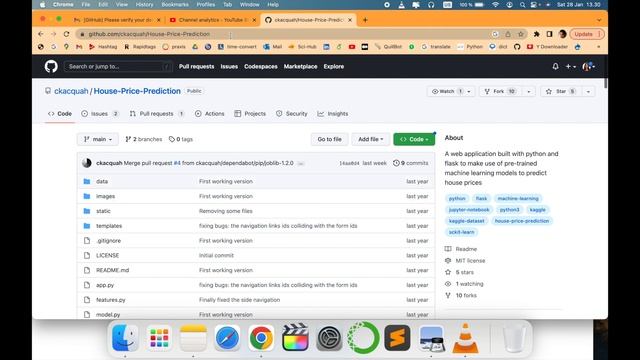The height and width of the screenshot is (360, 640).
Task: Fork the repository
Action: [500, 91]
